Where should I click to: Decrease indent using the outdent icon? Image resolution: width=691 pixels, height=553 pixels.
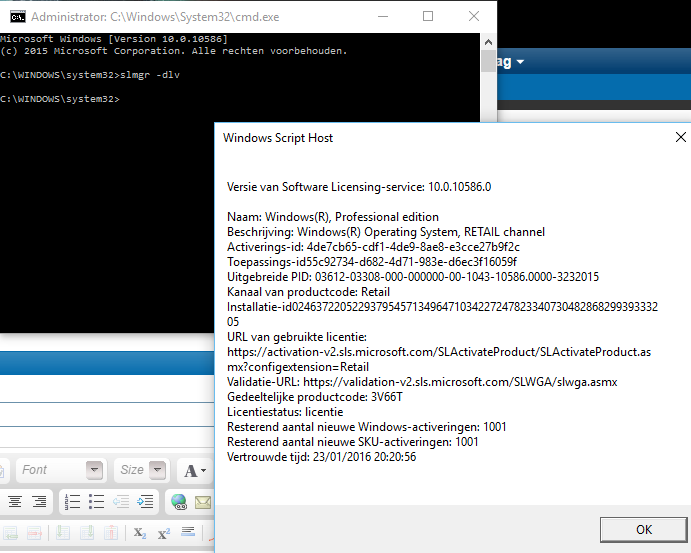122,502
